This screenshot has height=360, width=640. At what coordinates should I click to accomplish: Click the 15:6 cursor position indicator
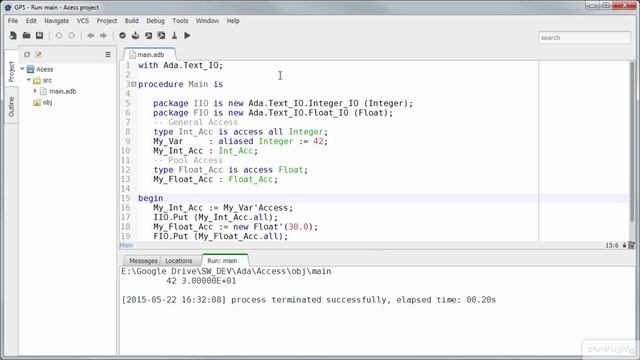[611, 245]
